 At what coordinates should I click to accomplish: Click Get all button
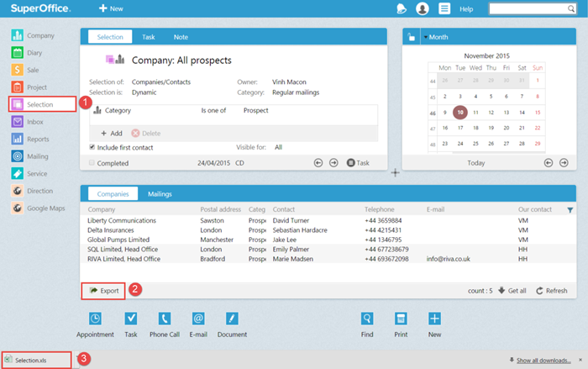coord(512,291)
